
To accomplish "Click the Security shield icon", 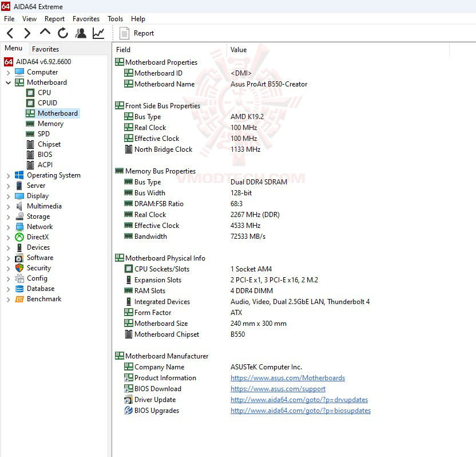I will pyautogui.click(x=19, y=268).
